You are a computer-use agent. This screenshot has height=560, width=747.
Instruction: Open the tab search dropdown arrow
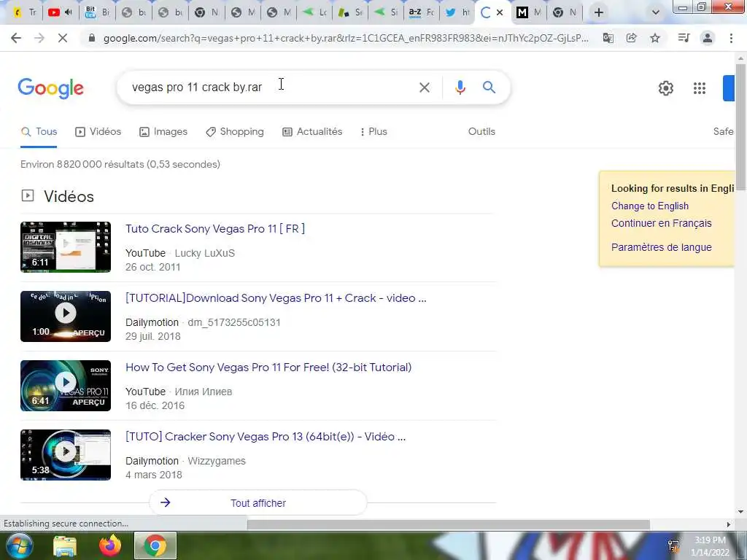[x=656, y=12]
